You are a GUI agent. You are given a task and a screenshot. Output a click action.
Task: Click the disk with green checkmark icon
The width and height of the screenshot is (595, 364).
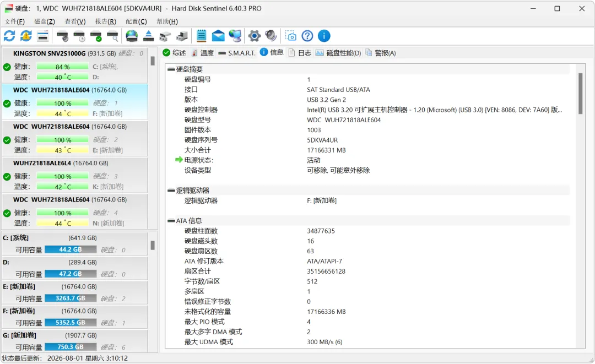pos(96,36)
